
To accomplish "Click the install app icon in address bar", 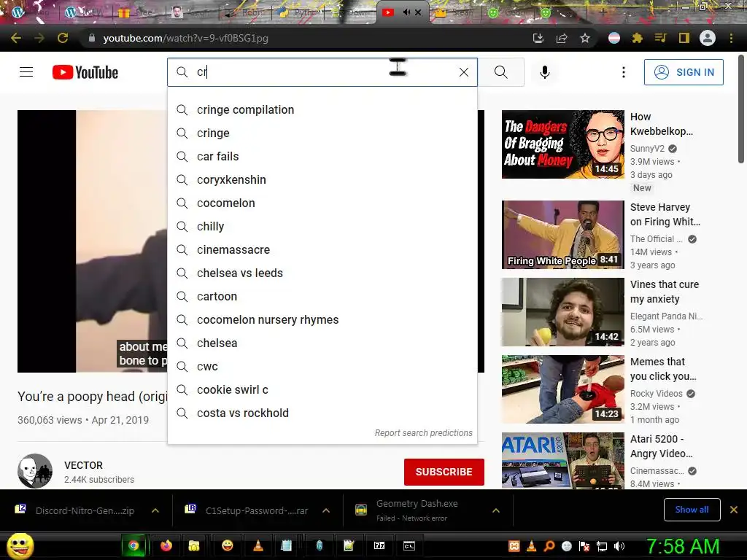I will pyautogui.click(x=538, y=38).
